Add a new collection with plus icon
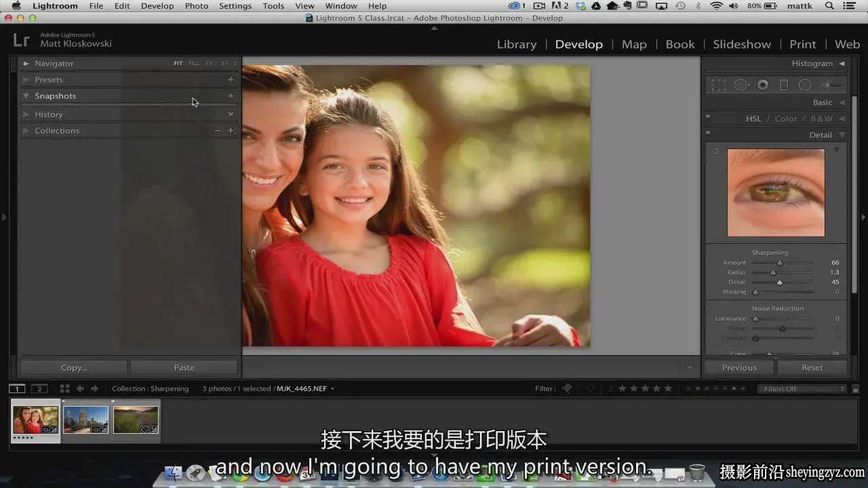Image resolution: width=868 pixels, height=488 pixels. coord(231,130)
